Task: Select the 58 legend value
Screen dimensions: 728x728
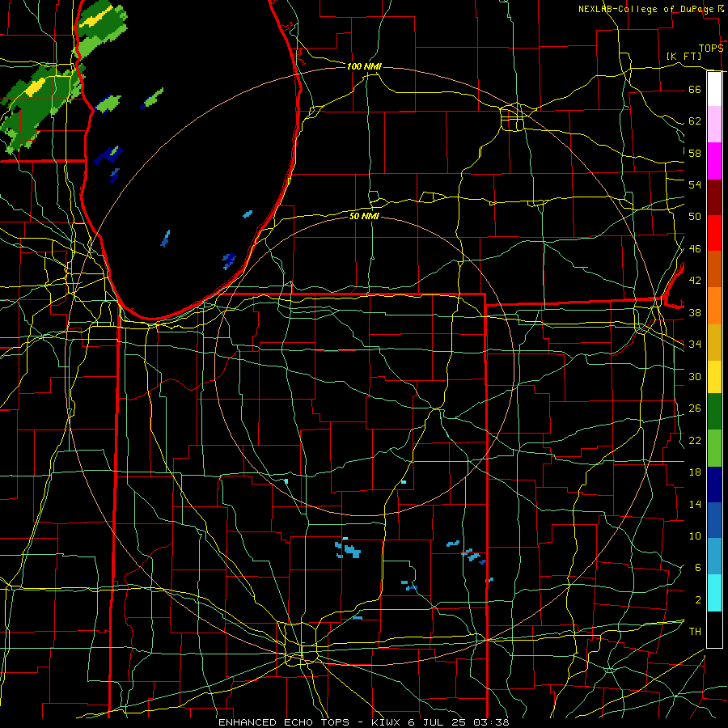Action: click(695, 153)
